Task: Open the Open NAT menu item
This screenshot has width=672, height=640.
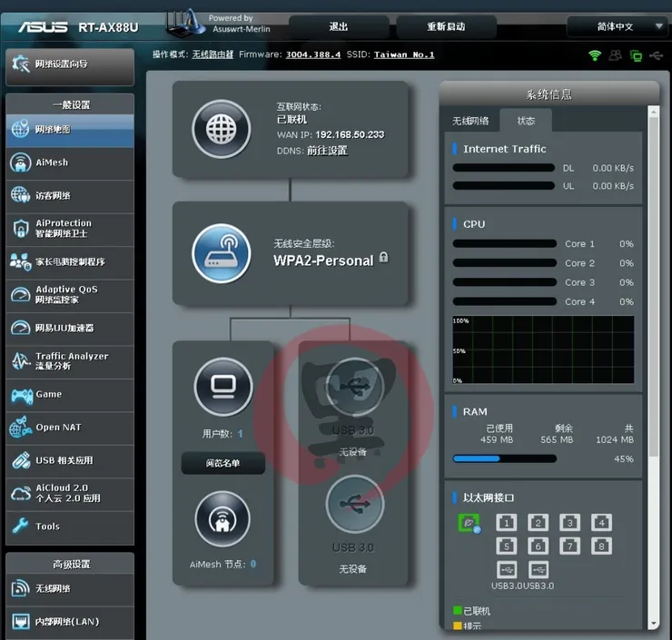Action: coord(70,428)
